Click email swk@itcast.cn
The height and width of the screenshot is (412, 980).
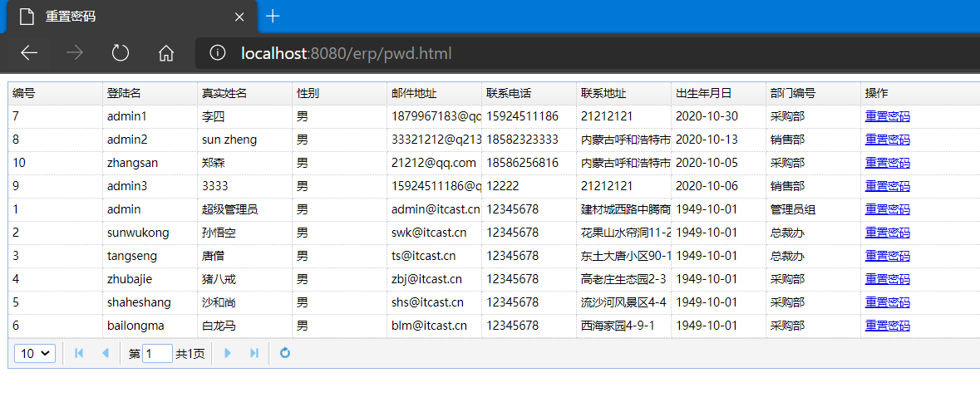430,233
